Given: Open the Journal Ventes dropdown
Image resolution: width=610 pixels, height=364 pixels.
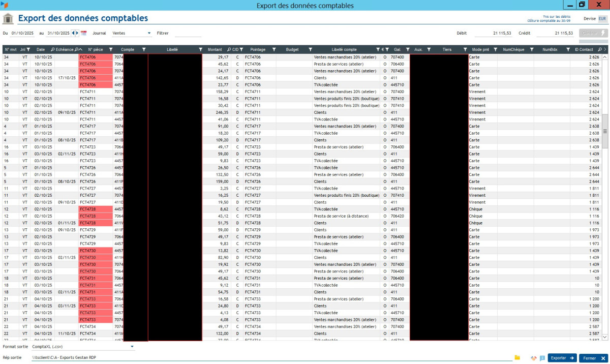Looking at the screenshot, I should (149, 33).
